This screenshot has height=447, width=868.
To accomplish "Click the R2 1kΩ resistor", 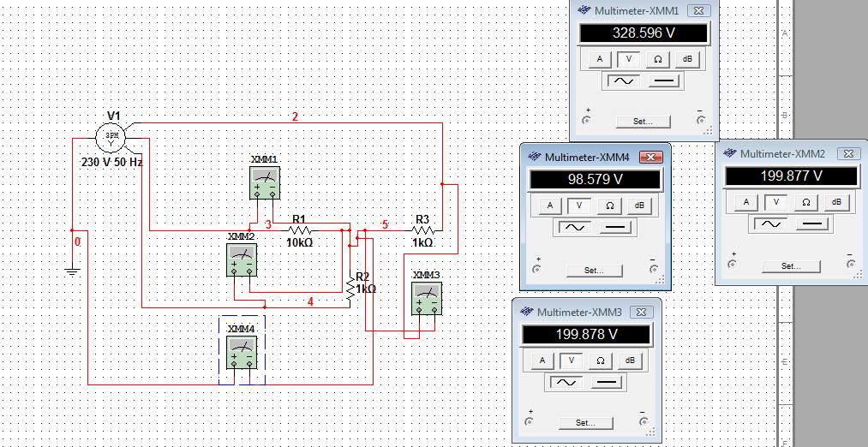I will pyautogui.click(x=350, y=288).
